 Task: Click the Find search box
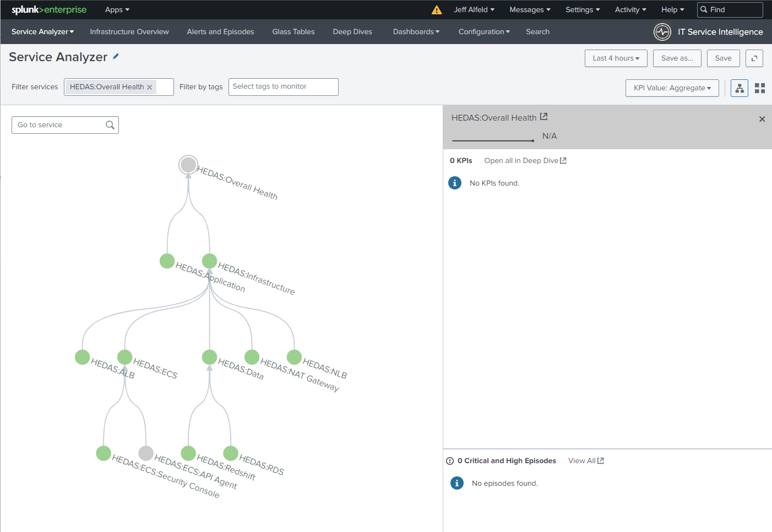[730, 10]
